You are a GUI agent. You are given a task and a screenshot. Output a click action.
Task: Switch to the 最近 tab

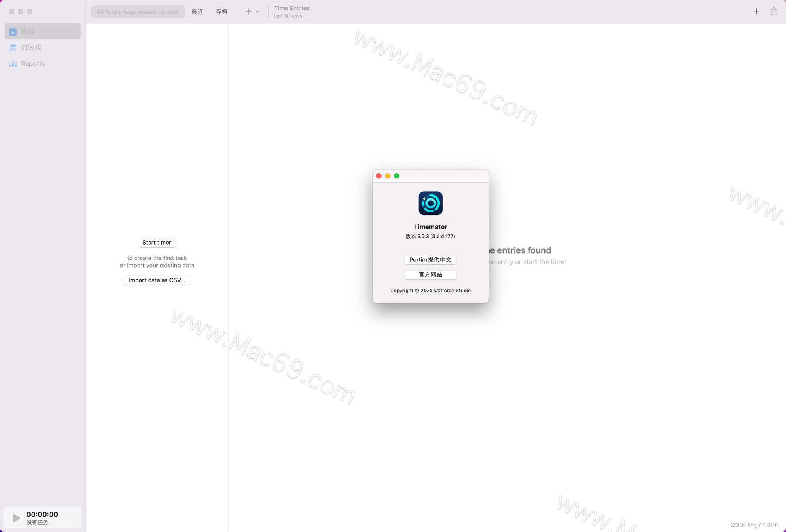click(x=197, y=12)
